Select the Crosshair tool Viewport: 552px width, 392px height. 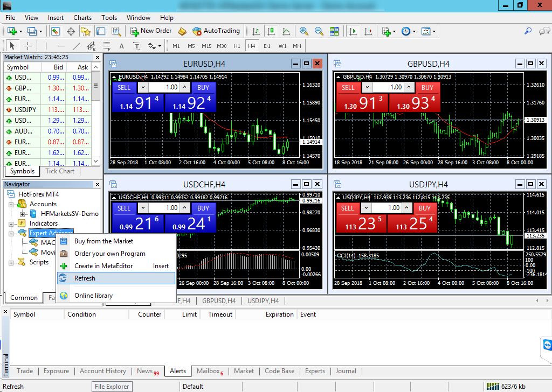(x=28, y=46)
